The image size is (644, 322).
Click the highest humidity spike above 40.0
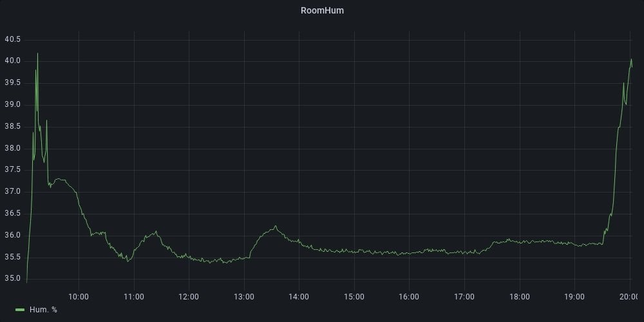point(37,53)
